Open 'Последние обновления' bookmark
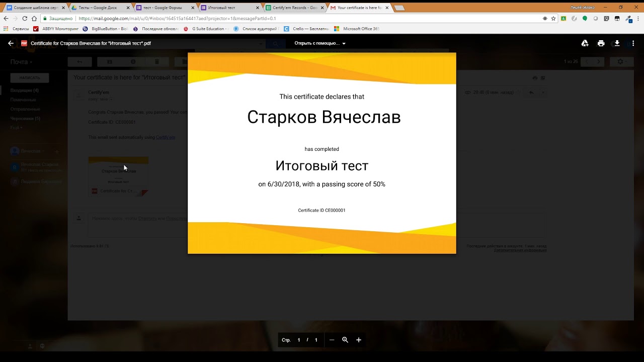This screenshot has width=644, height=362. tap(156, 29)
